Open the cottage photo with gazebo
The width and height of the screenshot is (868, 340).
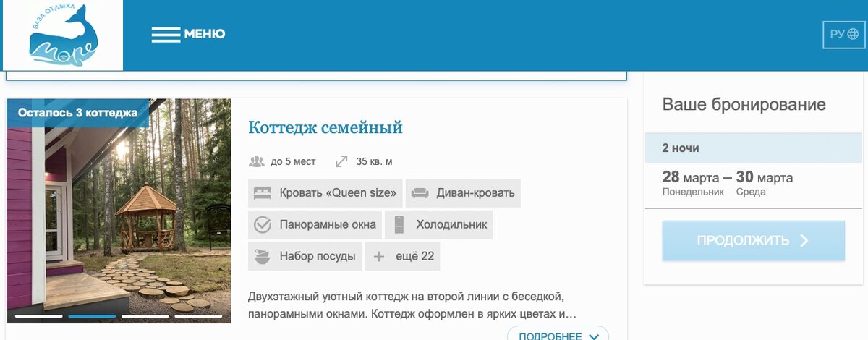pyautogui.click(x=119, y=211)
